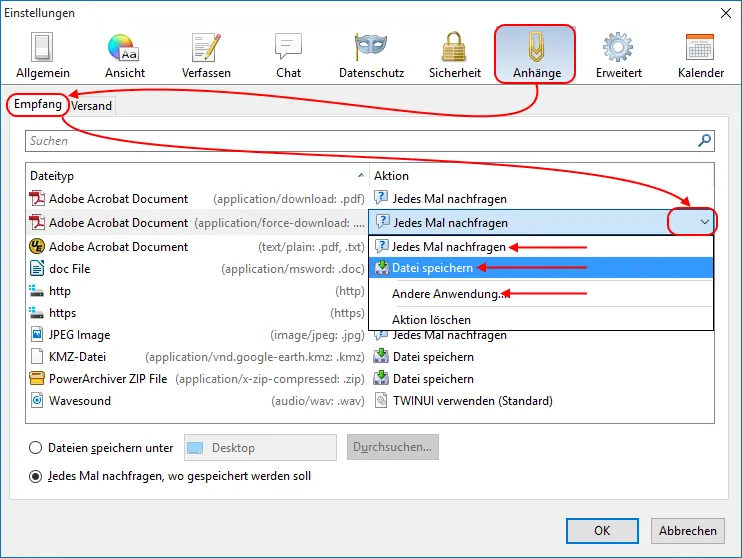Select the 'http' row label
Screen dimensions: 742x558
pos(60,291)
